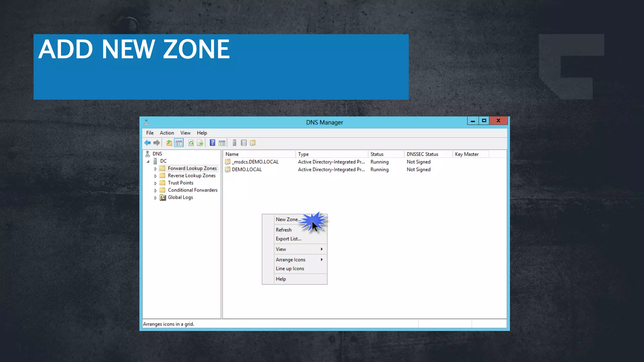The image size is (644, 362).
Task: Toggle the Show/Hide Console Tree icon
Action: point(179,143)
